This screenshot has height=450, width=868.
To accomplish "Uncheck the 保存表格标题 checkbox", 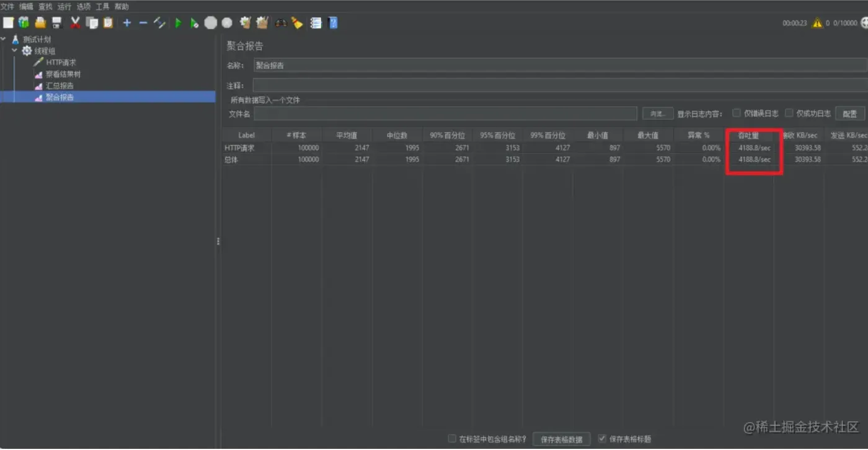I will point(602,438).
